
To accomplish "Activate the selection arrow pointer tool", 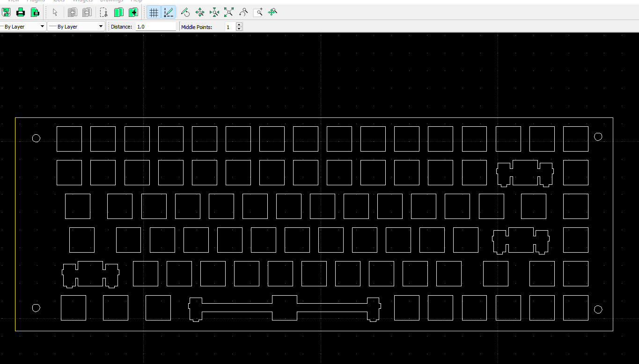I will point(55,12).
